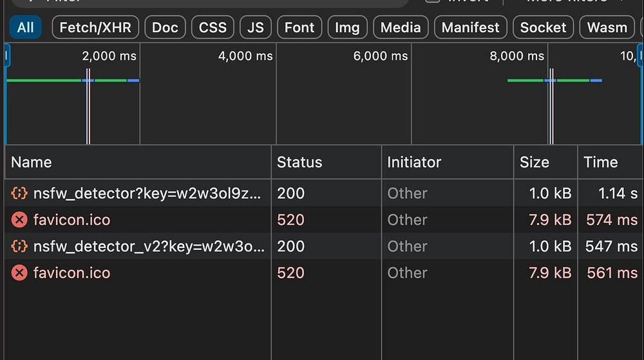Screen dimensions: 644x360
Task: Click the red error icon on last favicon.ico
Action: pos(19,273)
